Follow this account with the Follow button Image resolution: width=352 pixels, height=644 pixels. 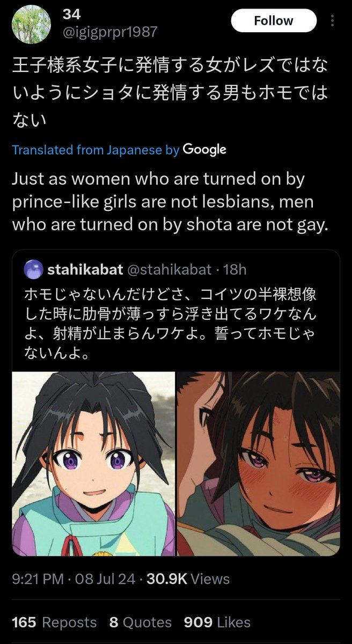coord(274,21)
